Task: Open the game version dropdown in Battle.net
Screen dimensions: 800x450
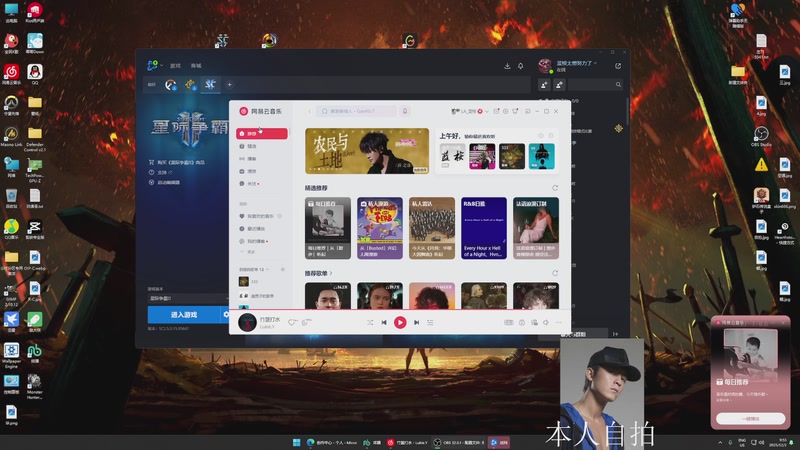Action: [188, 298]
